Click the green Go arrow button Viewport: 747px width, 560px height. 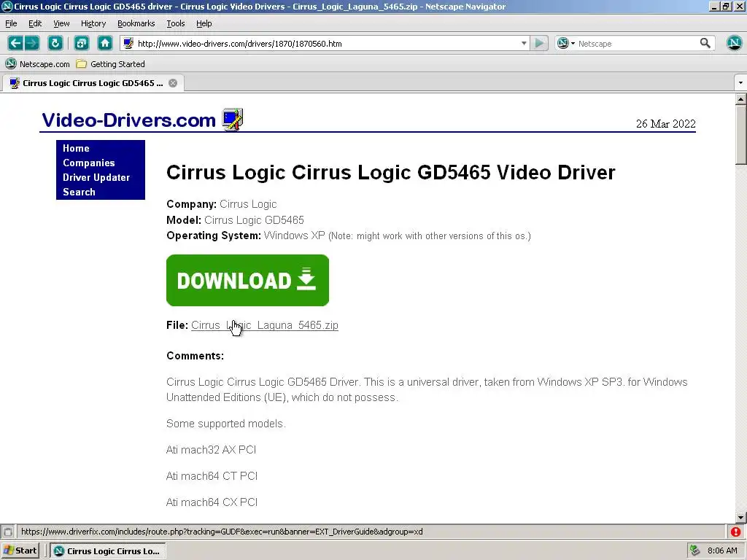click(539, 43)
